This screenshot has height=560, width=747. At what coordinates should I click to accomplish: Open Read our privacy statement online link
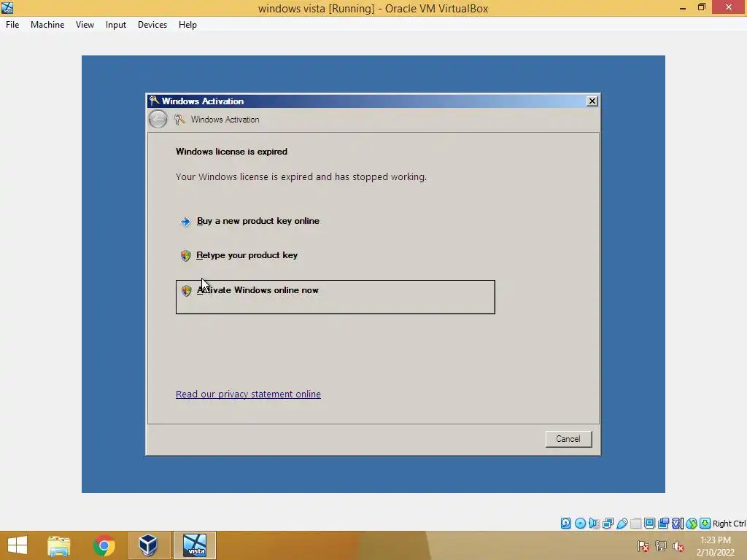[248, 394]
